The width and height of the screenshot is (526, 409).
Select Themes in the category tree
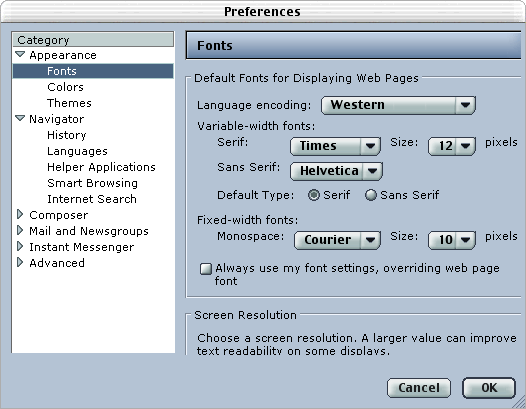[x=69, y=103]
